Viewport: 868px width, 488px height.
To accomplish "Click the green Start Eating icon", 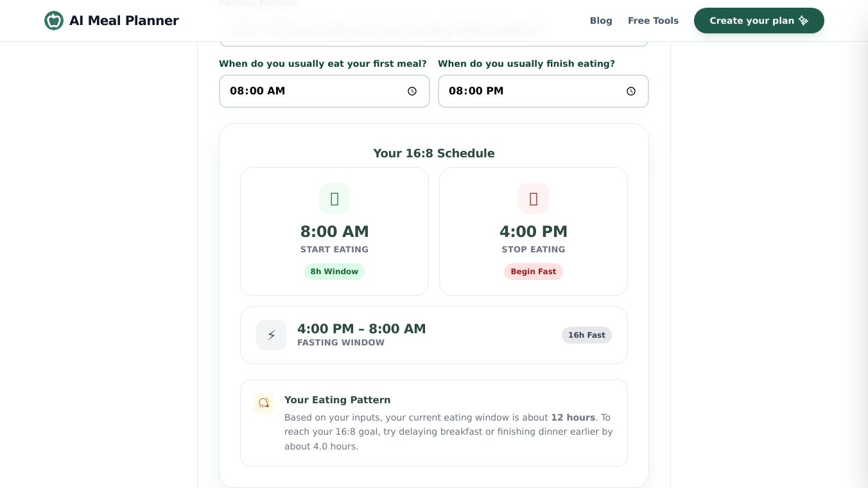I will pyautogui.click(x=334, y=198).
